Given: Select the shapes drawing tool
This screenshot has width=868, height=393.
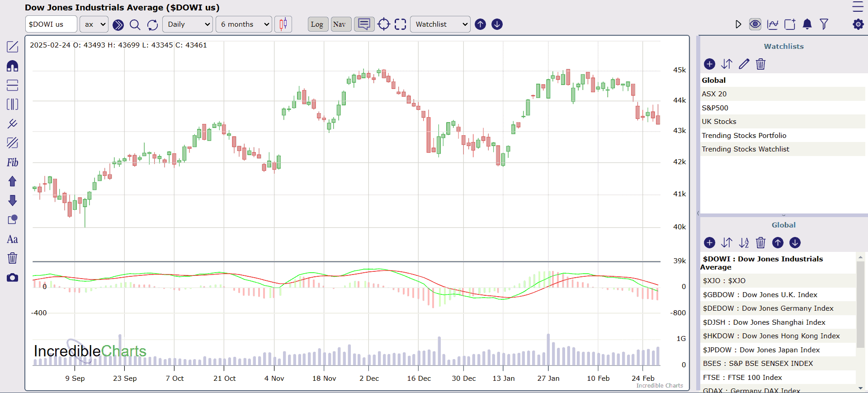Looking at the screenshot, I should point(13,219).
